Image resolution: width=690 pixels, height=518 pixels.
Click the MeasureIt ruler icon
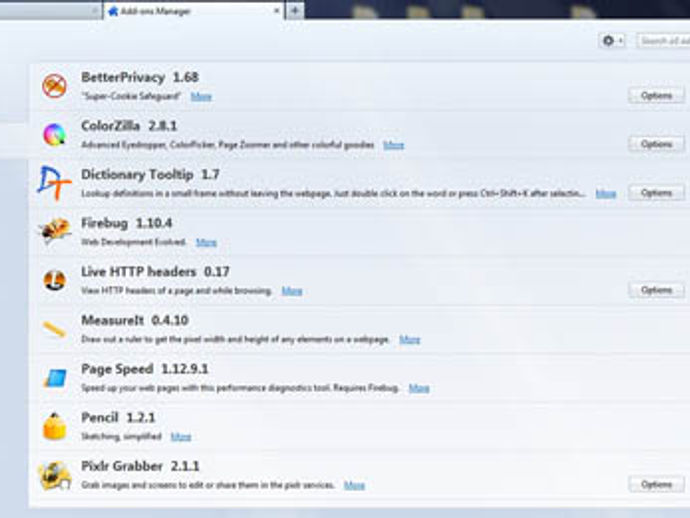click(x=55, y=330)
